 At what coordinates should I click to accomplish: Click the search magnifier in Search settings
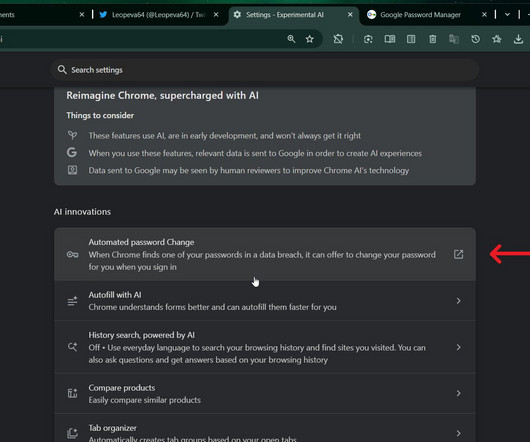pyautogui.click(x=62, y=70)
